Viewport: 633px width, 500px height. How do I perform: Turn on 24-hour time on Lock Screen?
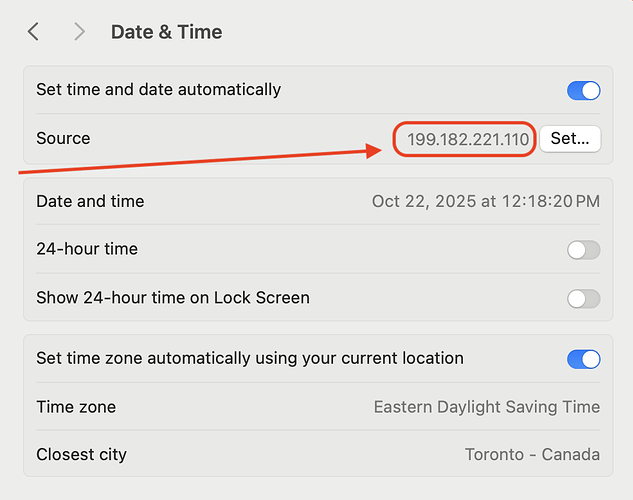tap(583, 298)
